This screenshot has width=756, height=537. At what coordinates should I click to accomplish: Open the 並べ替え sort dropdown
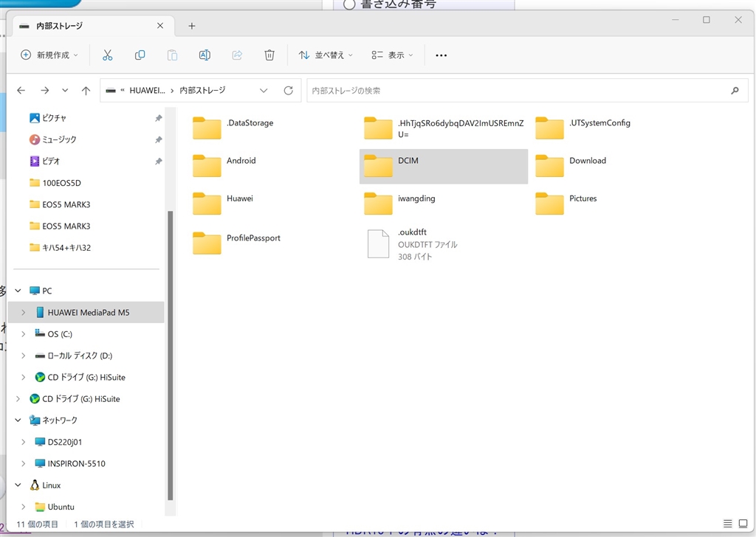[x=326, y=55]
